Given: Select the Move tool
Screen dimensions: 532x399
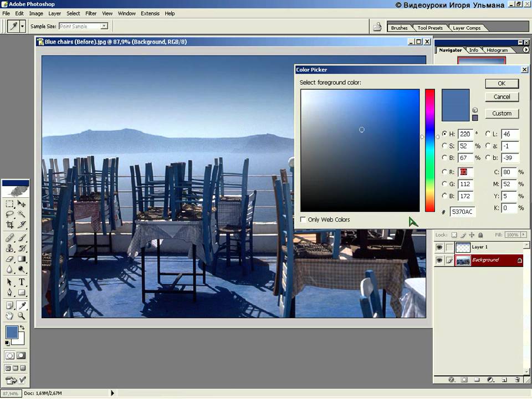Looking at the screenshot, I should pos(22,204).
